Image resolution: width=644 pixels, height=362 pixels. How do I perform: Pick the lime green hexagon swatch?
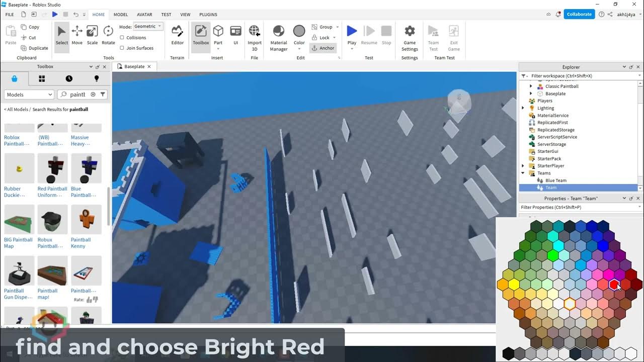point(553,255)
